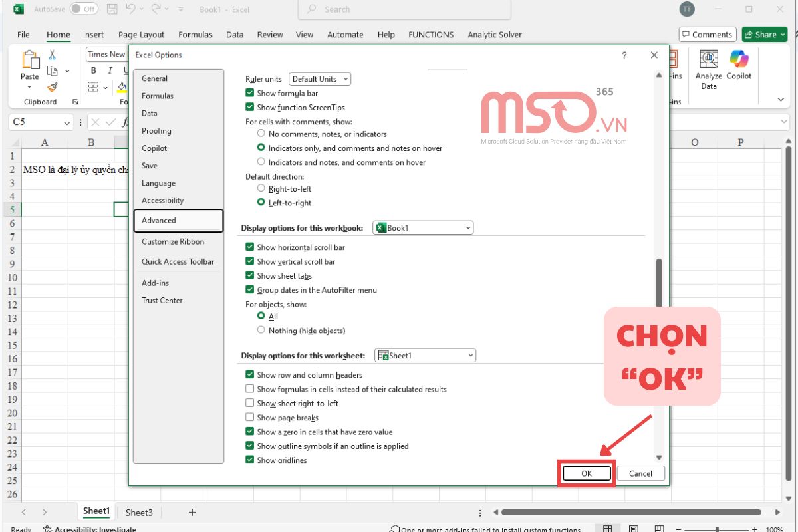Click the previous sheet navigation arrow
The height and width of the screenshot is (532, 798).
click(x=25, y=512)
